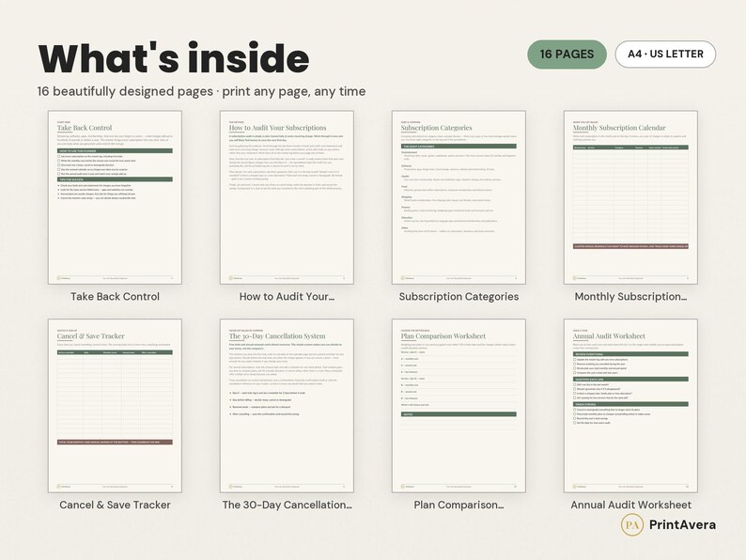Click the green "16 PAGES" badge
746x560 pixels.
(x=567, y=54)
